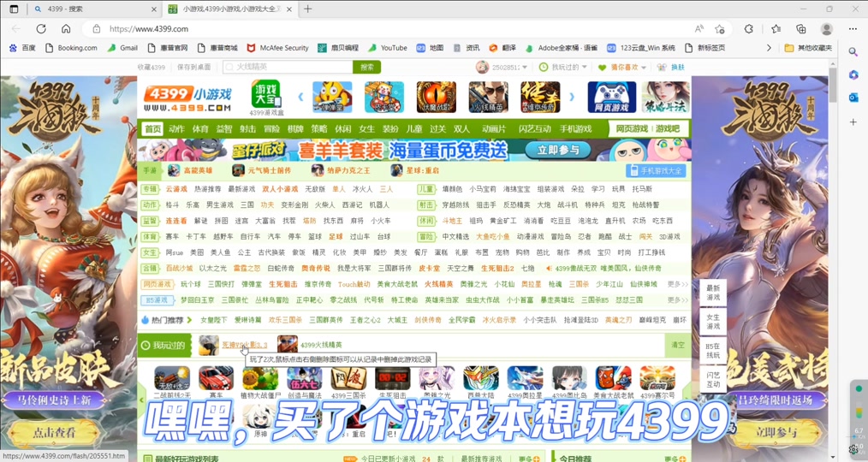The width and height of the screenshot is (868, 462).
Task: Open the 植物大战僵尸 game thumbnail
Action: point(260,378)
